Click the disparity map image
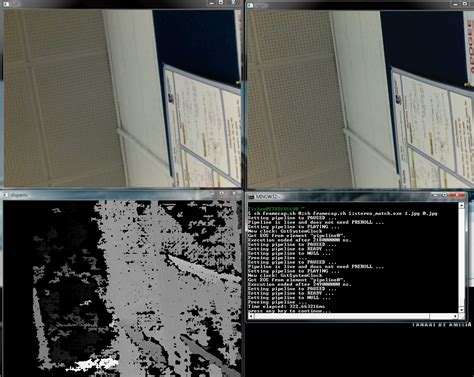 [122, 288]
